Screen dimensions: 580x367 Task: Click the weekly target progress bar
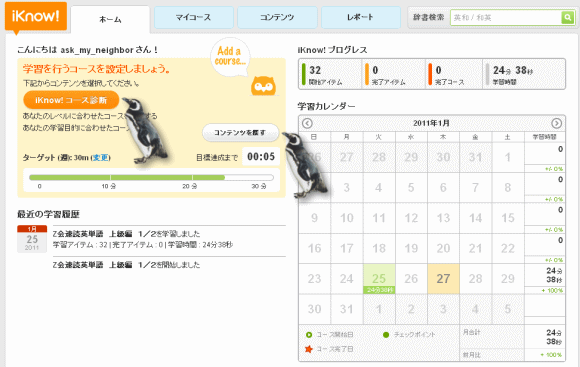pos(151,178)
